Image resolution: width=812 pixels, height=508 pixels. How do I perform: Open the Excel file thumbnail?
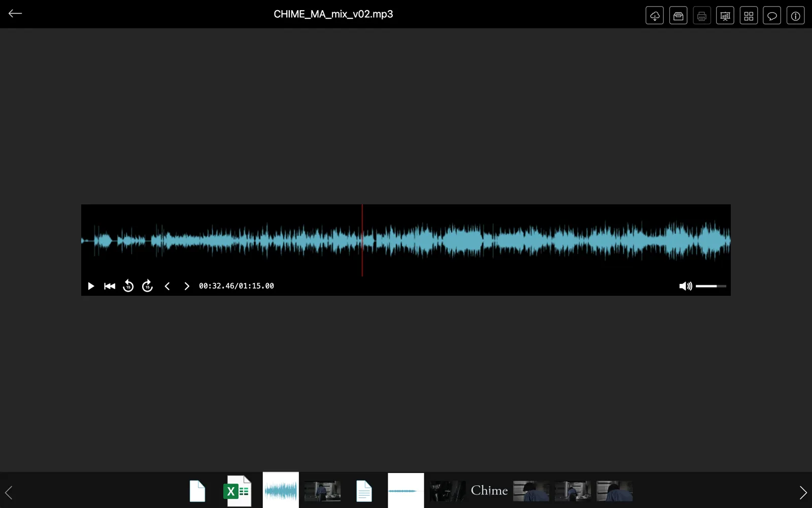point(238,491)
